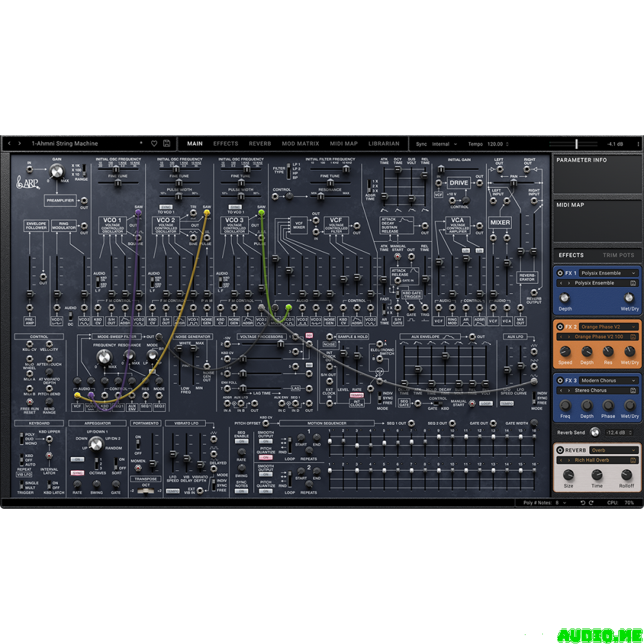The height and width of the screenshot is (644, 644).
Task: Save the Orange Phase V2 100 preset
Action: (633, 337)
